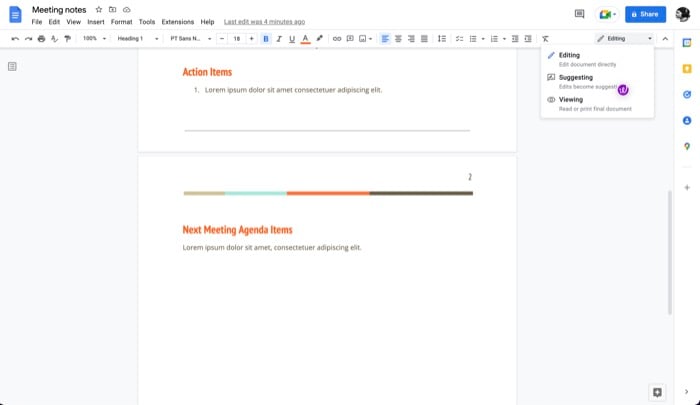
Task: Open the highlight color tool
Action: pos(319,39)
